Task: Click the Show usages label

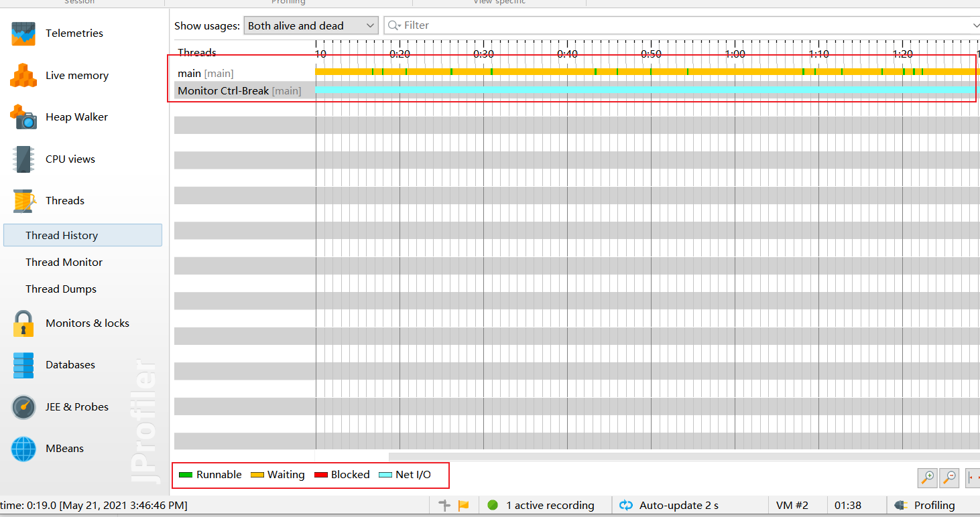Action: [x=207, y=26]
